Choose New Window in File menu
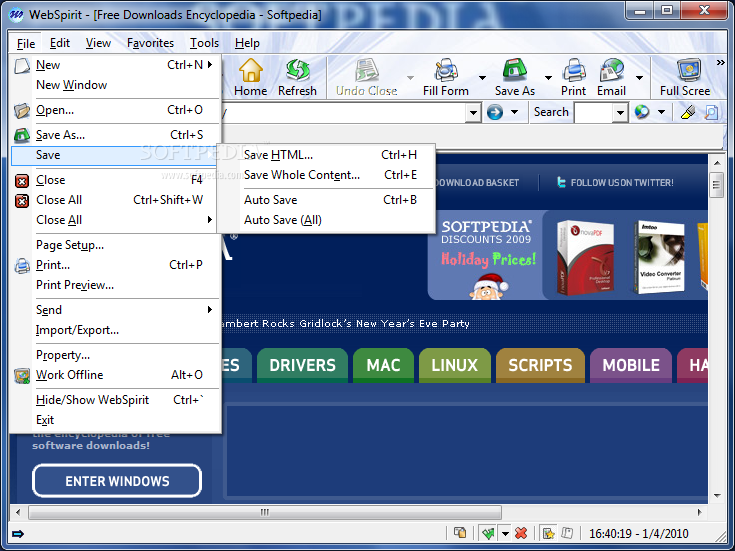 click(115, 85)
